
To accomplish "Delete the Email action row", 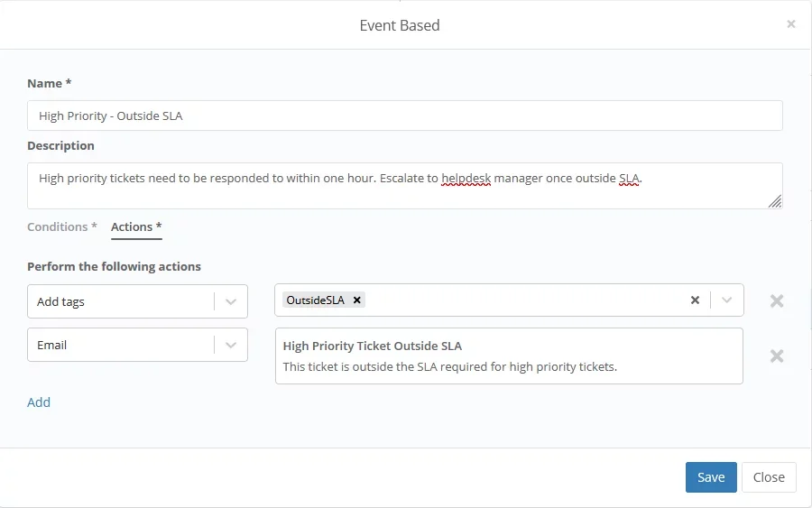I will (x=776, y=356).
